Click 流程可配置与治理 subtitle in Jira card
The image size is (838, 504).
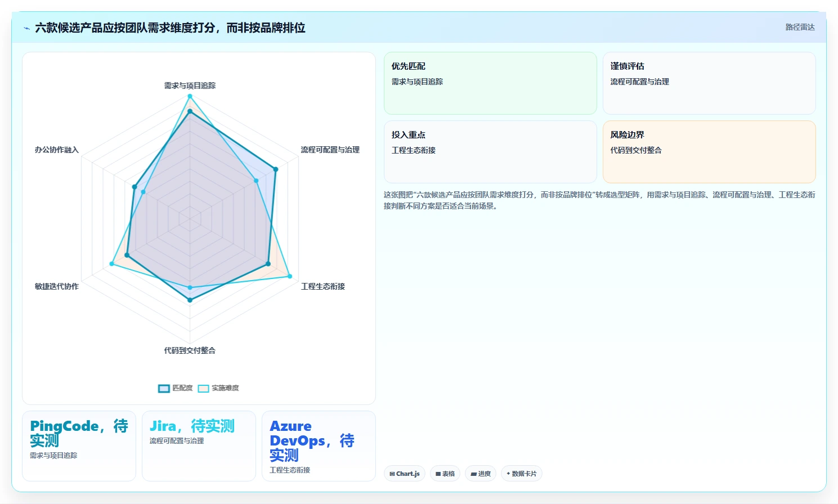(x=177, y=441)
